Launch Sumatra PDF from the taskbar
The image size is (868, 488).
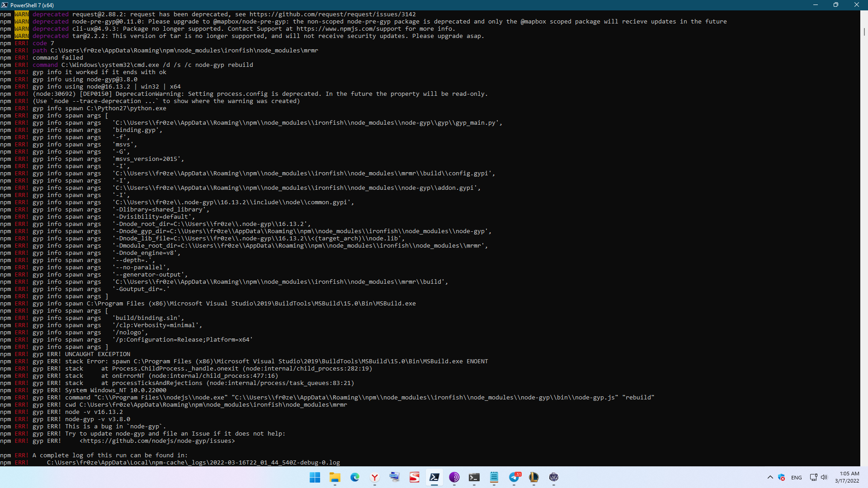[x=415, y=478]
